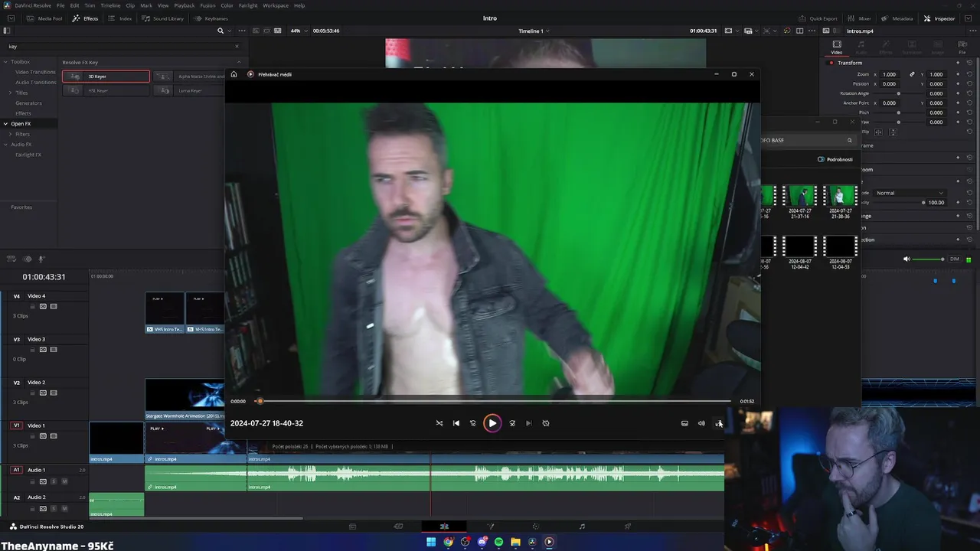Screen dimensions: 980x551
Task: Open the File menu
Action: point(60,5)
